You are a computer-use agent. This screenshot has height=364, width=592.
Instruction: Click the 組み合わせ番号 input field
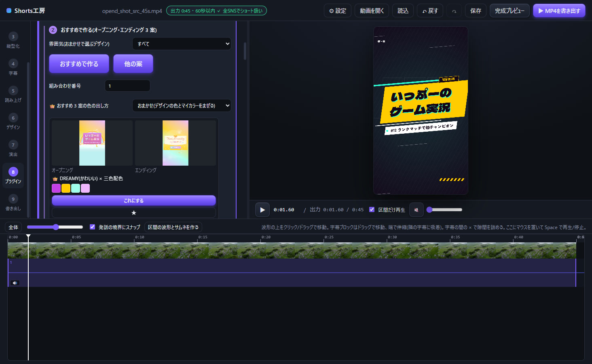tap(127, 86)
